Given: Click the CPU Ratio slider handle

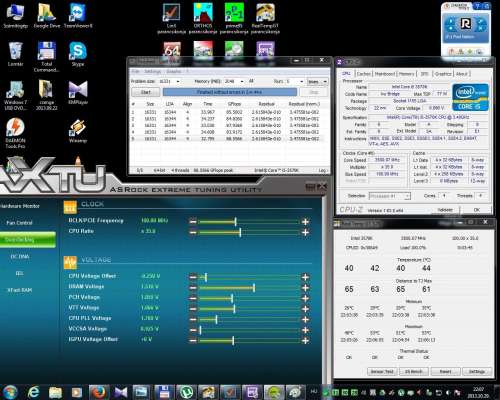Looking at the screenshot, I should tap(240, 232).
